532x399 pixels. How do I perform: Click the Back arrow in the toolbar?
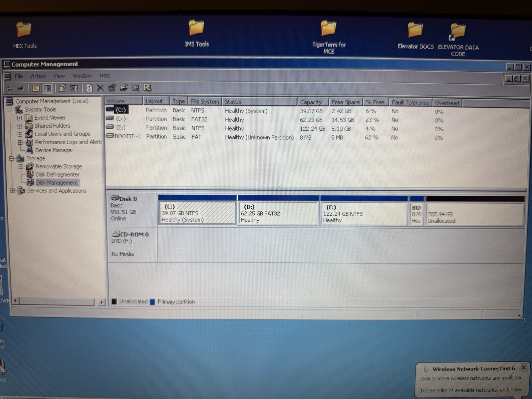pos(9,89)
